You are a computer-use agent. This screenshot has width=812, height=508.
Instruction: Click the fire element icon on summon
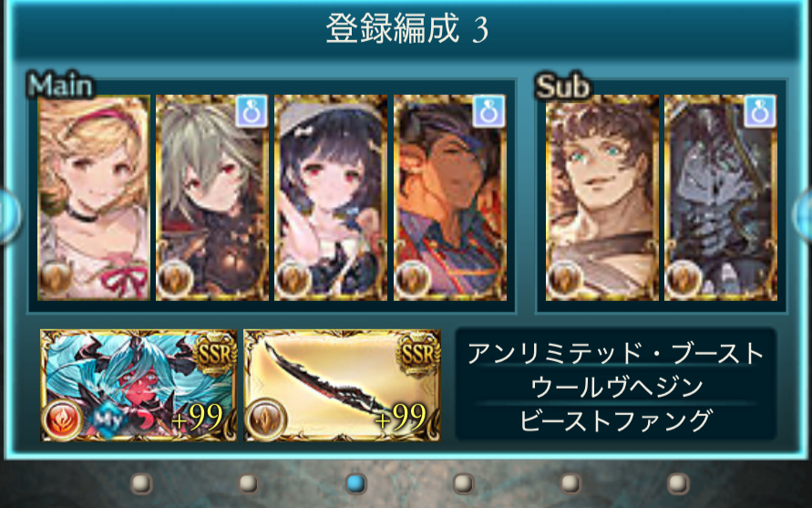(64, 419)
